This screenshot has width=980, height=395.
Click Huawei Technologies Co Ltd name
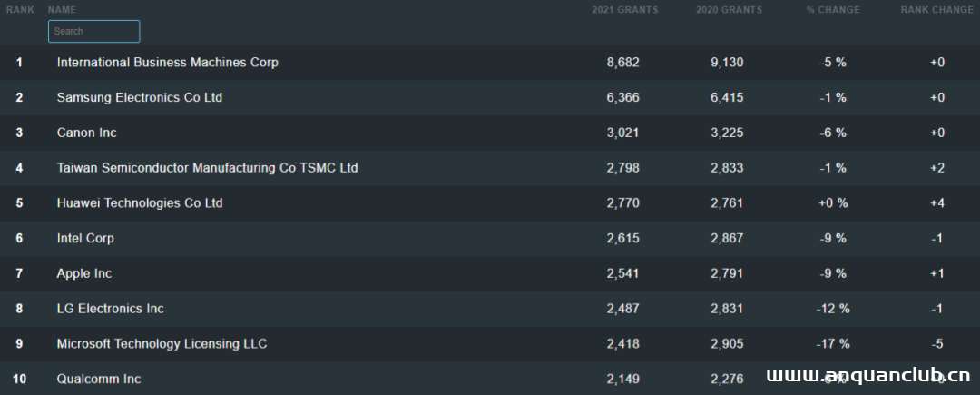pos(139,202)
